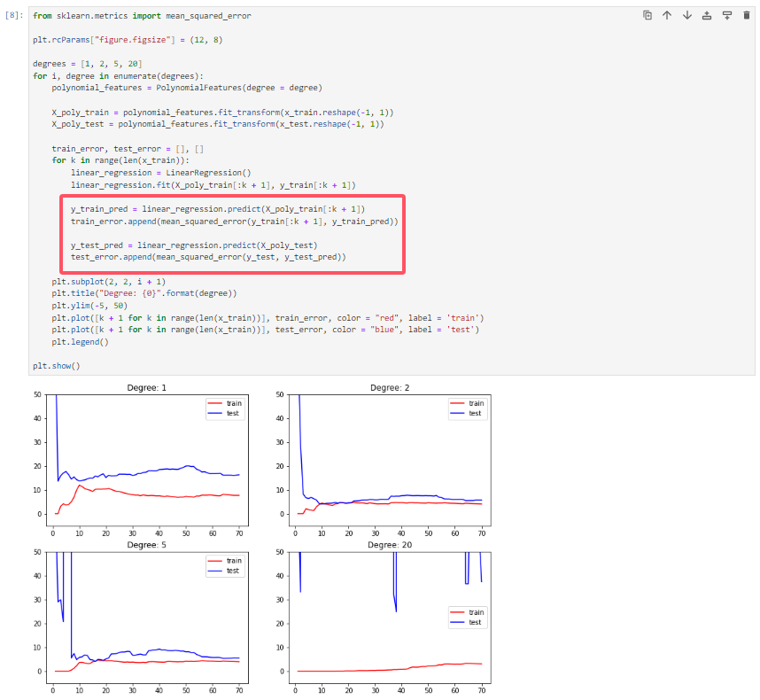Click the 'train_error, test_error = [], []' line

(x=128, y=149)
